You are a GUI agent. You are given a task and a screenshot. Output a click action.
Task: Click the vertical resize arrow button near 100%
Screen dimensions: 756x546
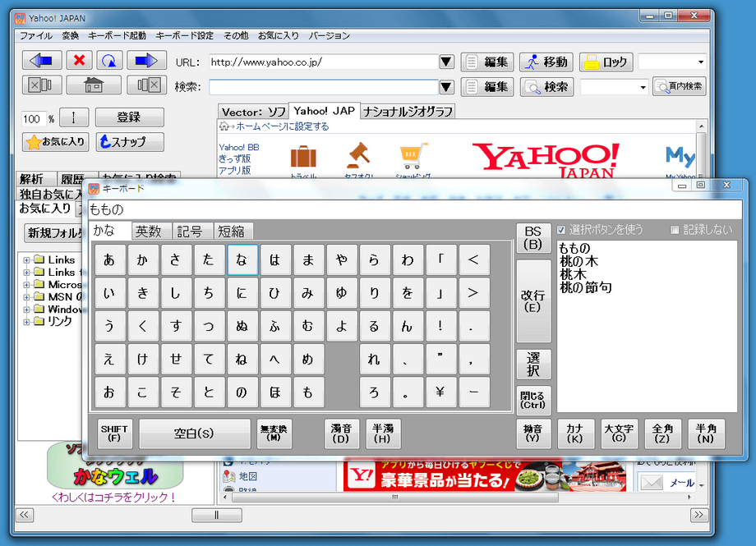[74, 117]
